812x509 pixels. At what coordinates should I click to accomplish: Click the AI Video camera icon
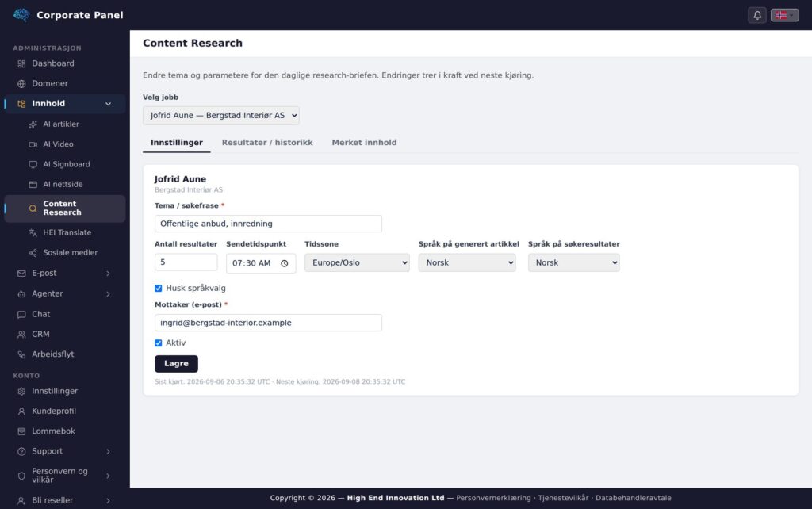(x=33, y=144)
